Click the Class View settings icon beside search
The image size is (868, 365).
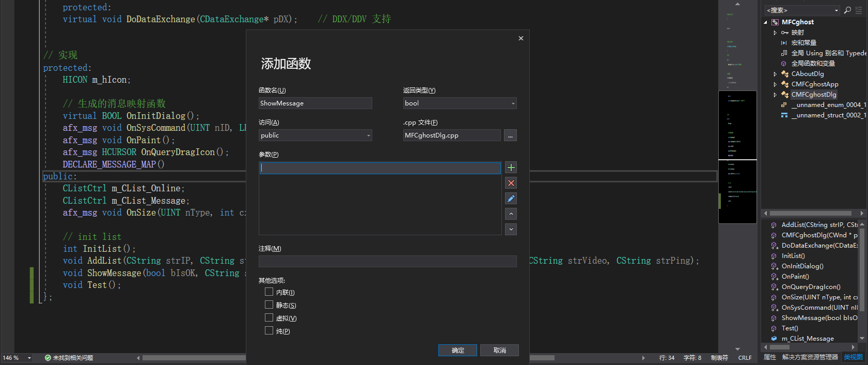point(859,10)
